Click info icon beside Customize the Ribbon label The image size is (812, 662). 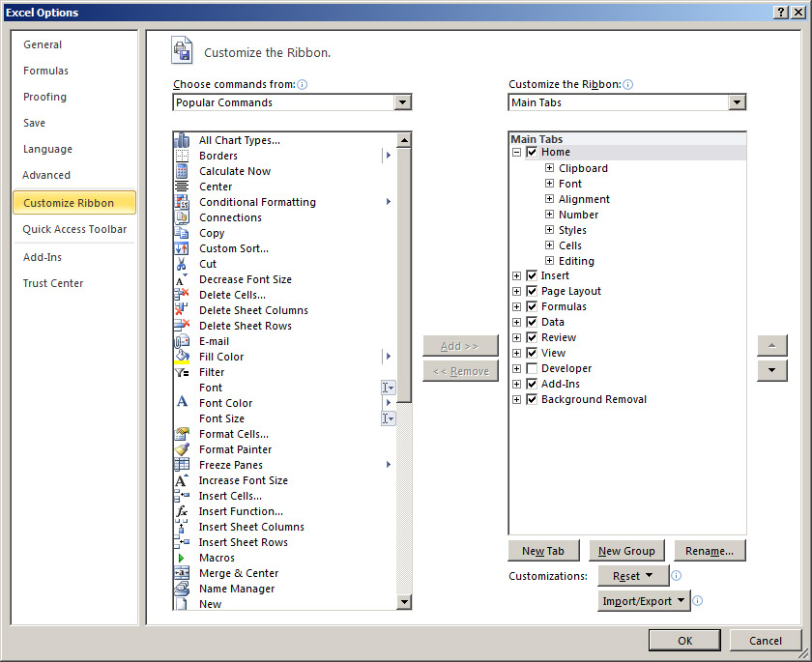coord(628,84)
